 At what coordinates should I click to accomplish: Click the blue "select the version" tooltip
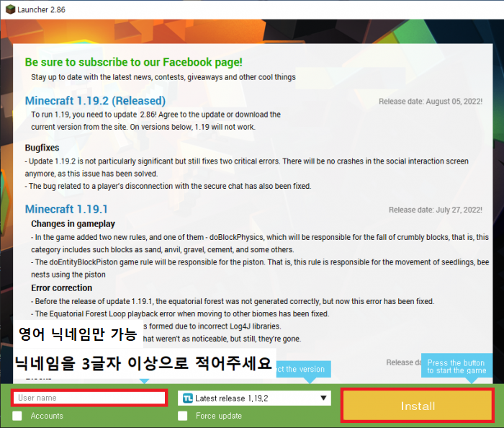(x=301, y=369)
